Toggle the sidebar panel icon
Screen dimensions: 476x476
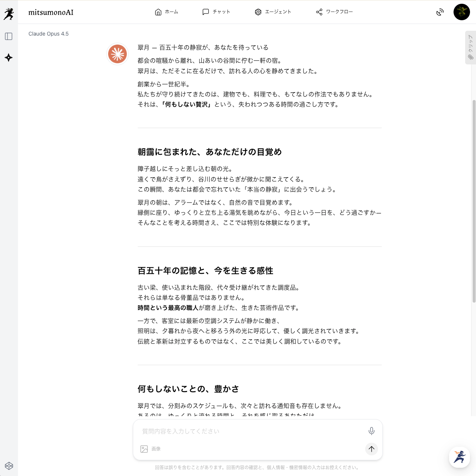(9, 36)
